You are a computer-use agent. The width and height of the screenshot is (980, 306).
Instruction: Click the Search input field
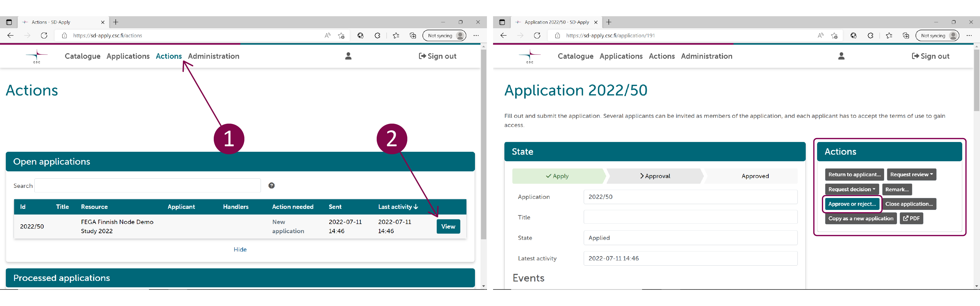point(148,185)
